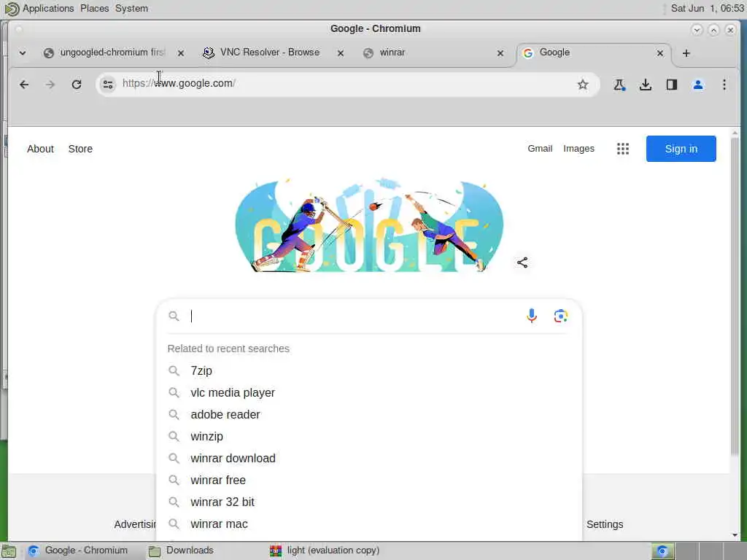Select the adobe reader suggestion
The image size is (747, 560).
369,414
